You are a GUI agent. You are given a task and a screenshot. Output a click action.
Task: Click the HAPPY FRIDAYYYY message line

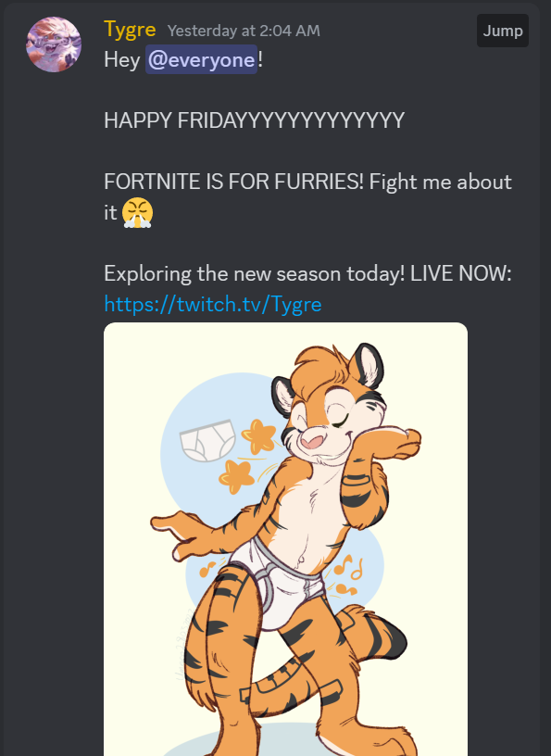point(254,120)
